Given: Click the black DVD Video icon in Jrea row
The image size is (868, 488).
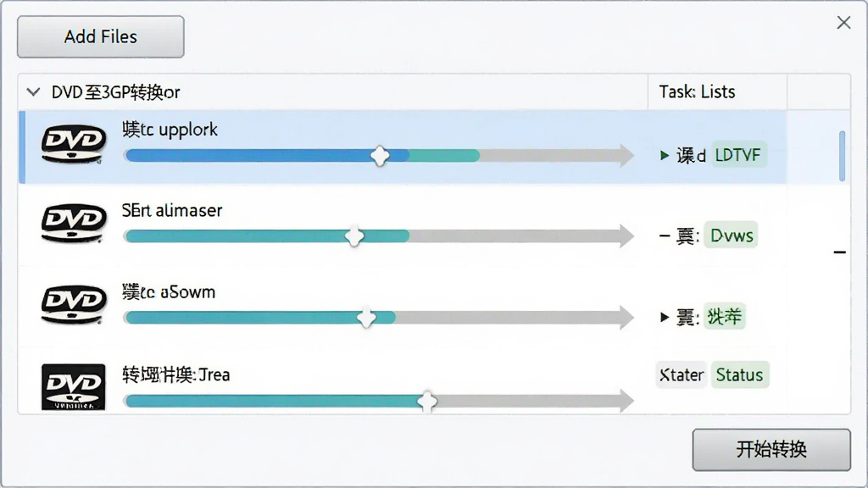Looking at the screenshot, I should 73,386.
